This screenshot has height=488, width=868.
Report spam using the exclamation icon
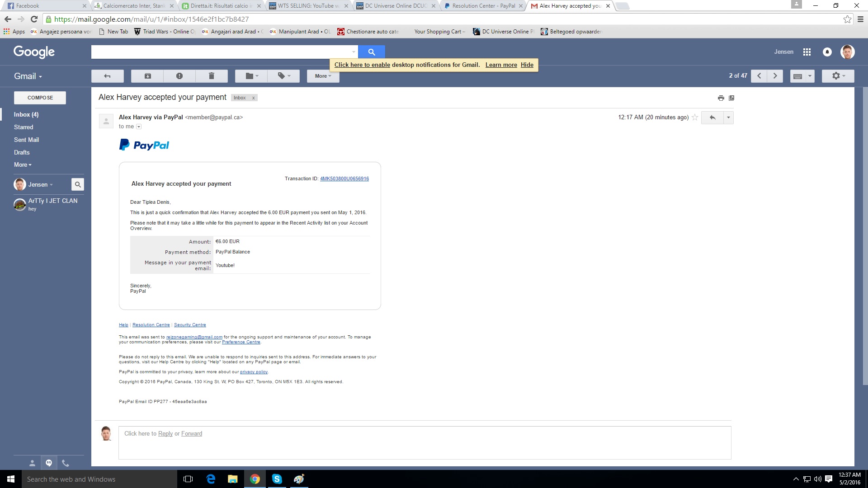tap(179, 76)
